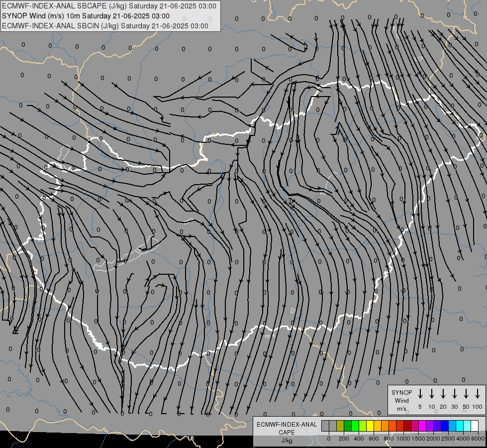
Task: Pick the bright magenta CAPE swatch
Action: [x=422, y=426]
